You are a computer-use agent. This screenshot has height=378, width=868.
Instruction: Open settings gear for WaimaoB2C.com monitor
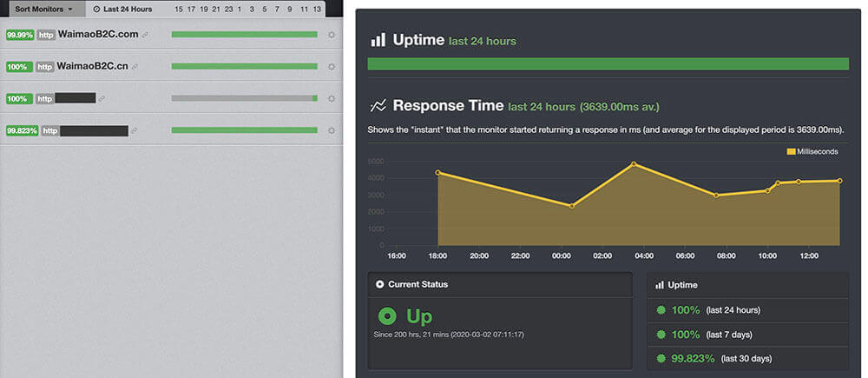tap(331, 35)
